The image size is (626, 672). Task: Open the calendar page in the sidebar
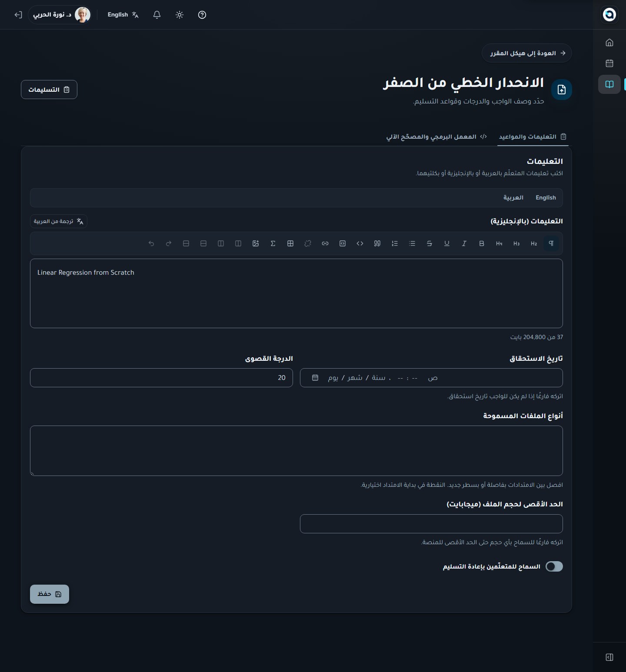pyautogui.click(x=609, y=63)
